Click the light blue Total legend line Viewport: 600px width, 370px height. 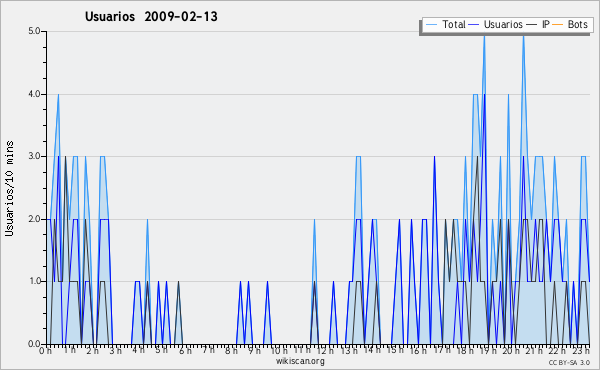[x=431, y=25]
